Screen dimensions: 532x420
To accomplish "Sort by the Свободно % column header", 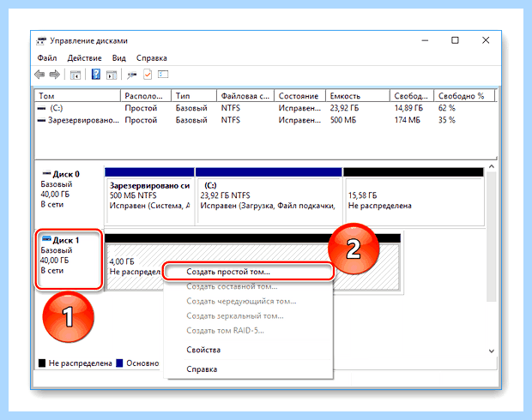I will point(464,96).
